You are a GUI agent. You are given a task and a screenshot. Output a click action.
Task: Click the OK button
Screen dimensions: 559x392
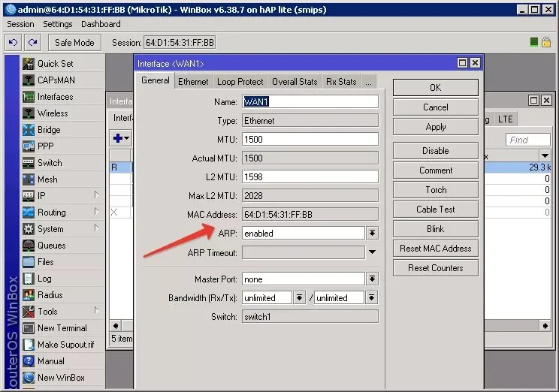436,88
